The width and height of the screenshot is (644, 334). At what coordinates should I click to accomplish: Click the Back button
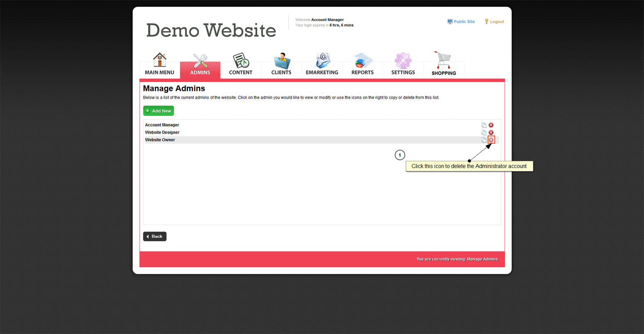155,236
